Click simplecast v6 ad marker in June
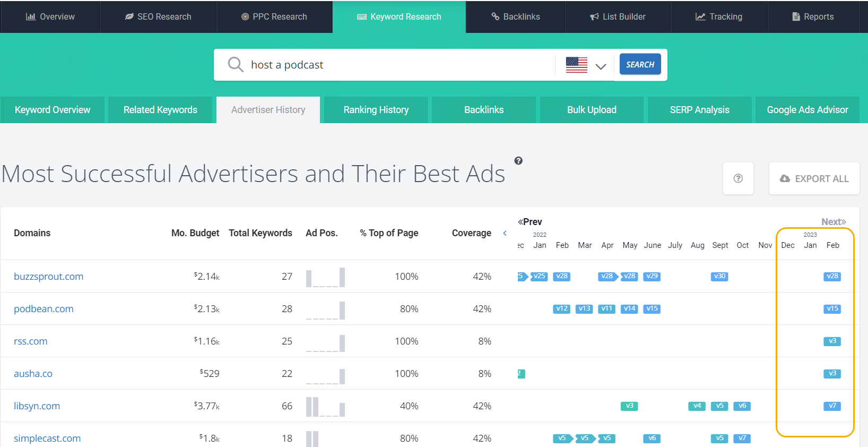This screenshot has width=868, height=447. [652, 438]
